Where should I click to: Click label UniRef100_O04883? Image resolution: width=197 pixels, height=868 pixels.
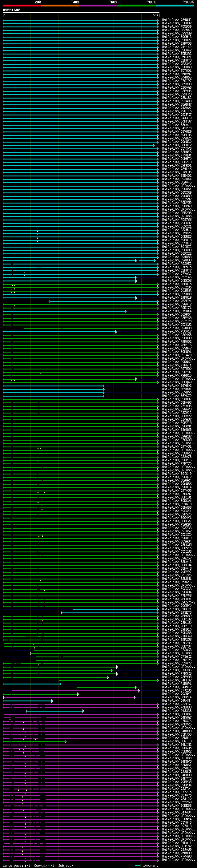pos(177,257)
